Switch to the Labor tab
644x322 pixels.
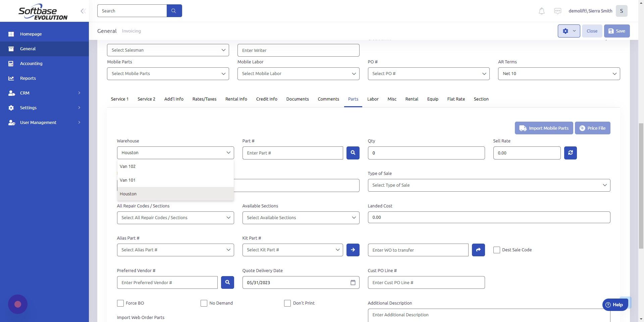click(x=373, y=99)
